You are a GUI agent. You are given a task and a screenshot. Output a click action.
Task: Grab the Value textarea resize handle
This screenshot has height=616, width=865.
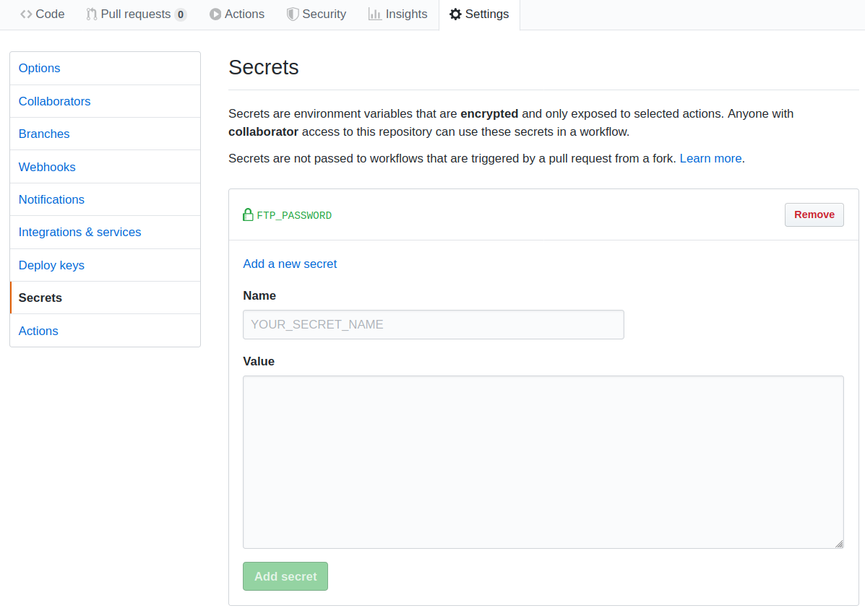tap(839, 544)
